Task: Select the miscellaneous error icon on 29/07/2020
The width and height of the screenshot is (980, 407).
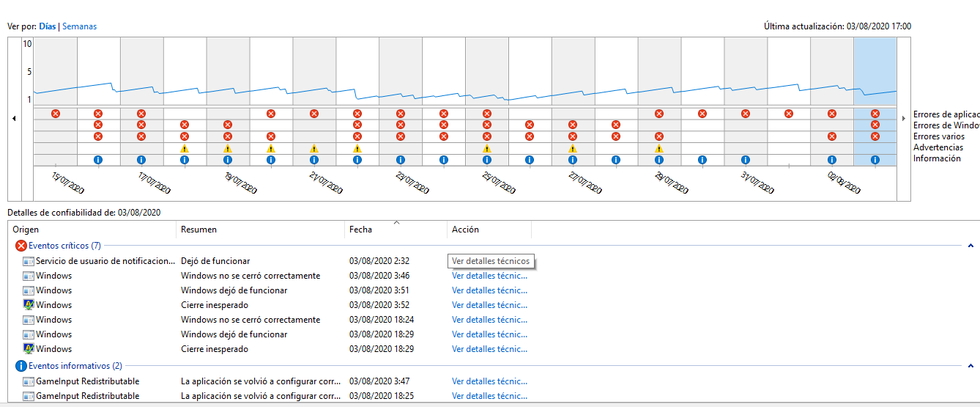Action: (x=659, y=136)
